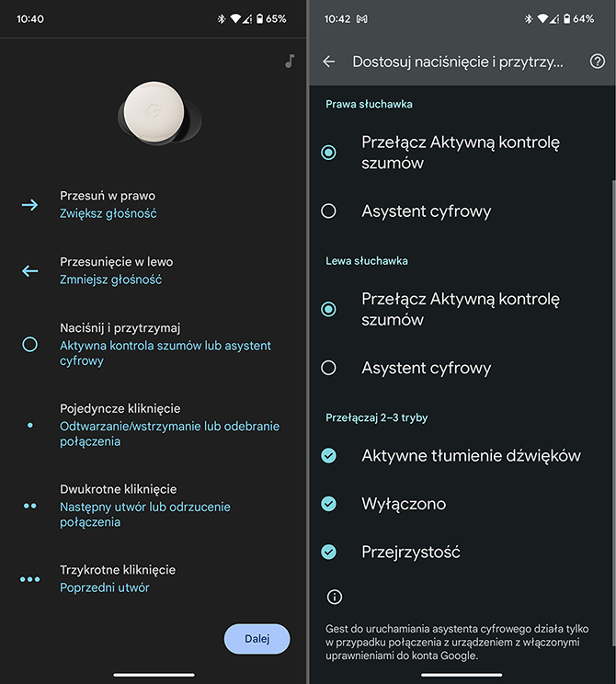
Task: Tap Następny utwór lub odrzucenie połączenia
Action: (x=145, y=514)
